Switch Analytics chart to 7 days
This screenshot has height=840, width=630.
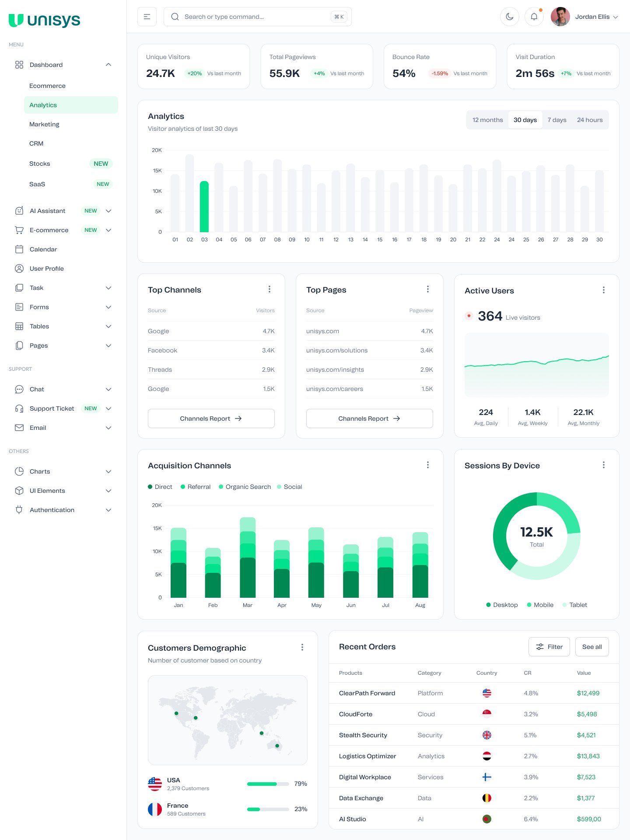click(557, 120)
